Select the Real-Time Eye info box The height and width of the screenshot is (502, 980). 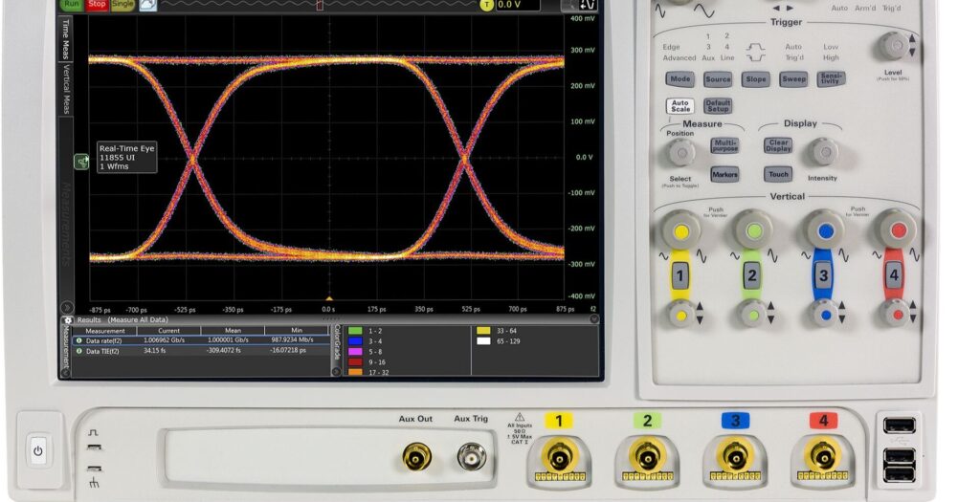[x=126, y=158]
